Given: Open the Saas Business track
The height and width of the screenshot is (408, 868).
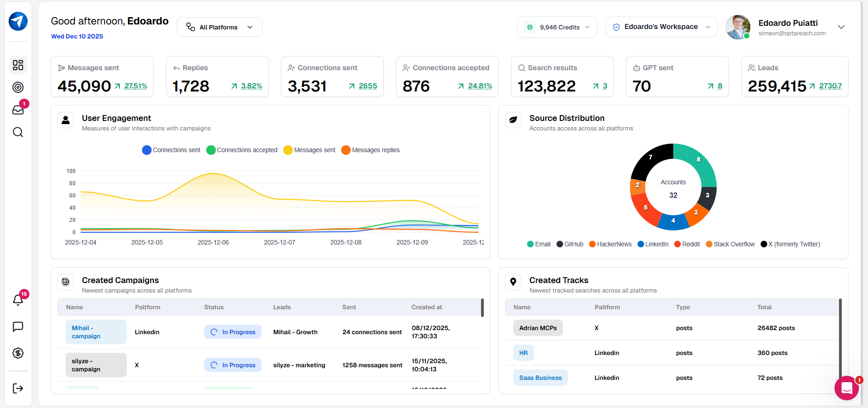Looking at the screenshot, I should pos(540,378).
